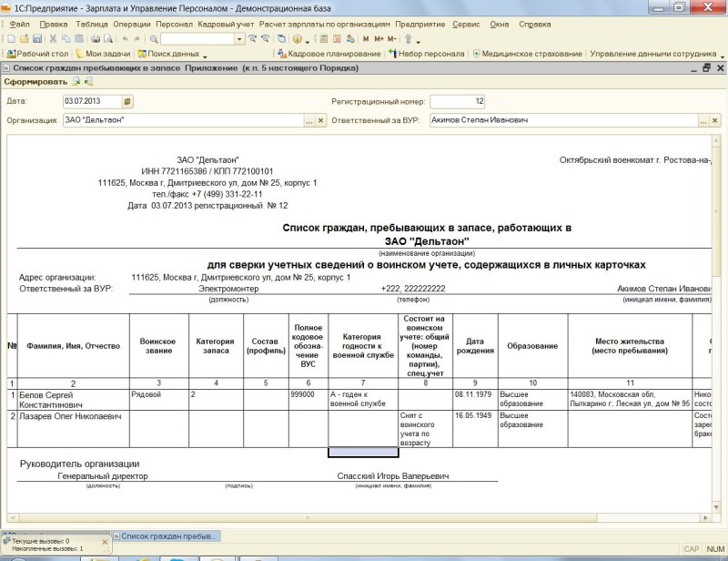
Task: Select cell Лазарев Олег Николаевич
Action: point(74,429)
